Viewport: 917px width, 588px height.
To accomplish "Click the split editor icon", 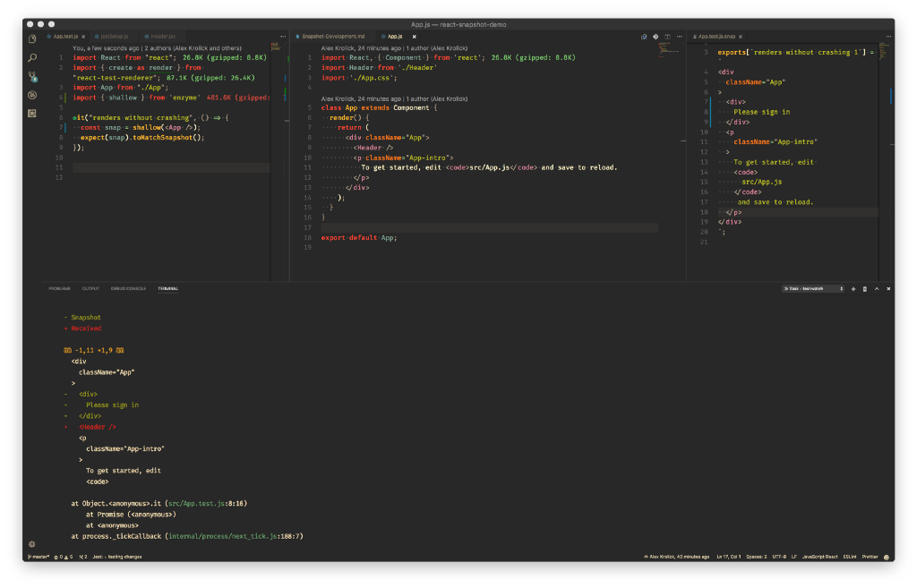I will coord(668,37).
